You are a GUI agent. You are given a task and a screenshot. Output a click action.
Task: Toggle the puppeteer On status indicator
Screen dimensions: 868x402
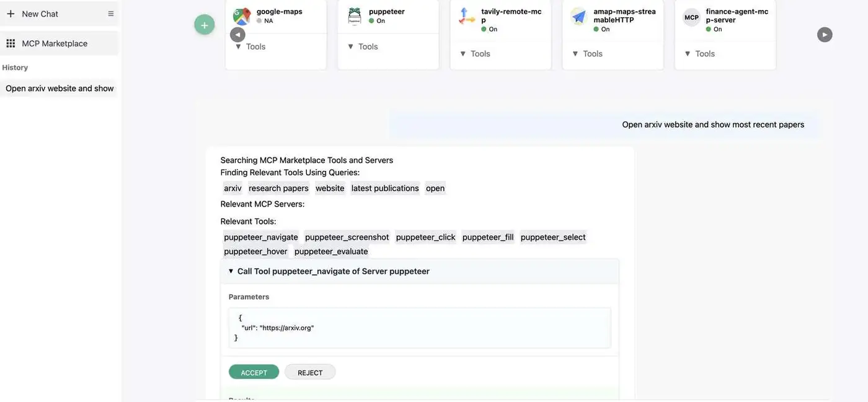click(371, 20)
